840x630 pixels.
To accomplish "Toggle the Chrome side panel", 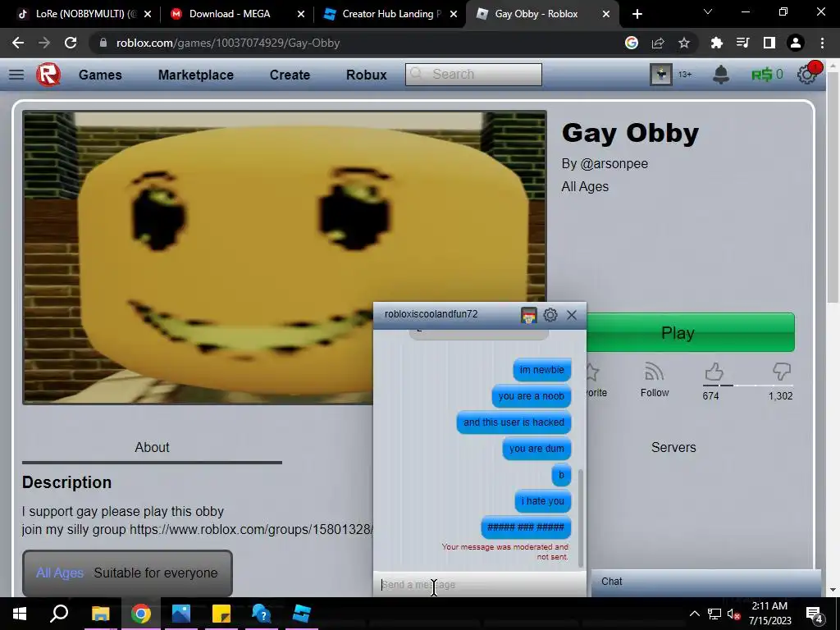I will click(x=769, y=43).
